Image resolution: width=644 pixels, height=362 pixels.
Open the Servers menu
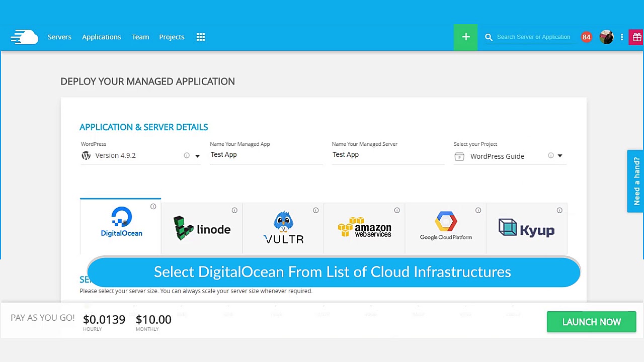click(59, 37)
